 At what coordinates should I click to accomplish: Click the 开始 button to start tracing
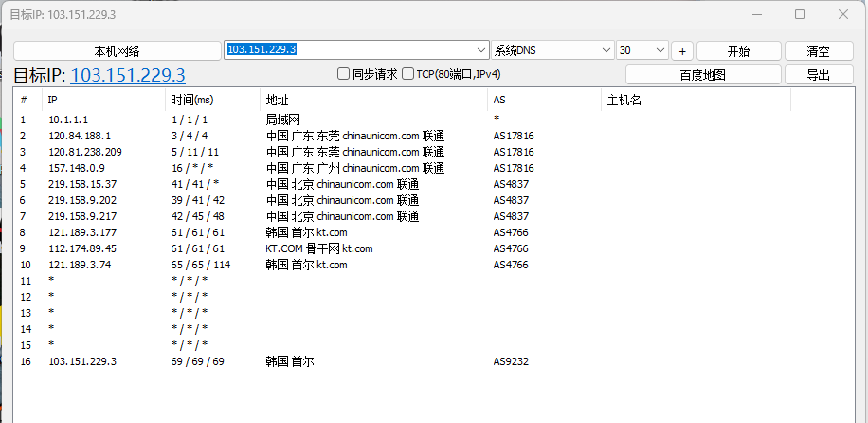pos(738,51)
